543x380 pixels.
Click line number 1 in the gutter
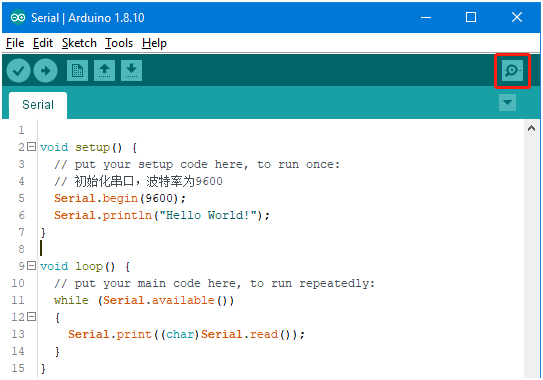21,130
